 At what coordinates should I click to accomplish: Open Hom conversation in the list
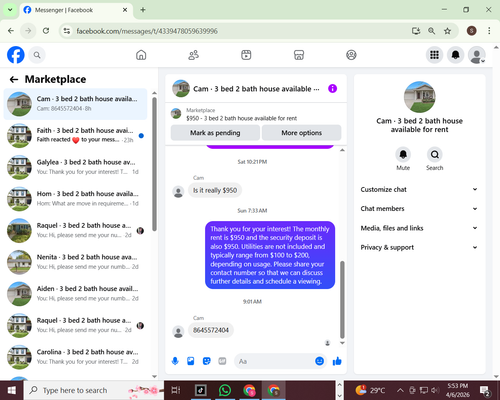coord(75,199)
